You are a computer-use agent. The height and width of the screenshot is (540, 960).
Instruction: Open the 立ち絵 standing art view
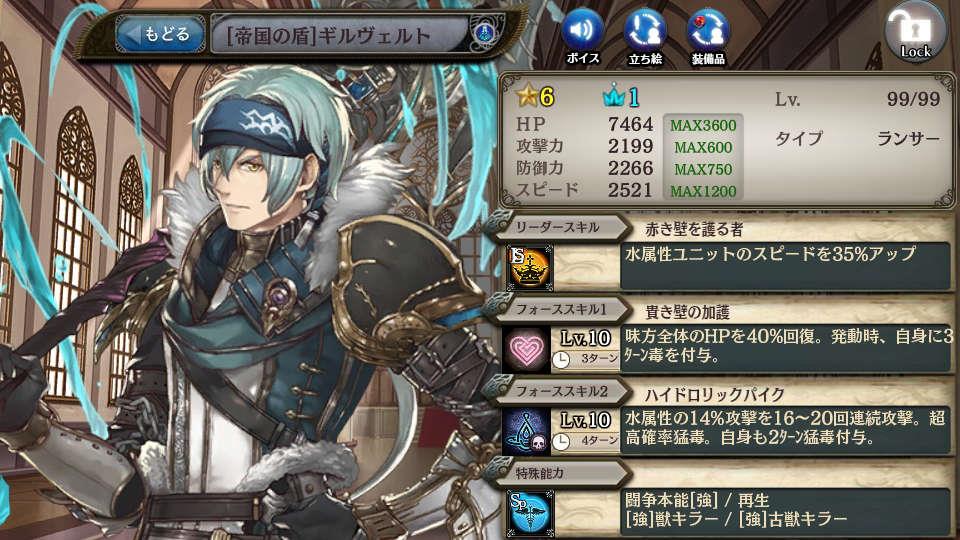[645, 36]
